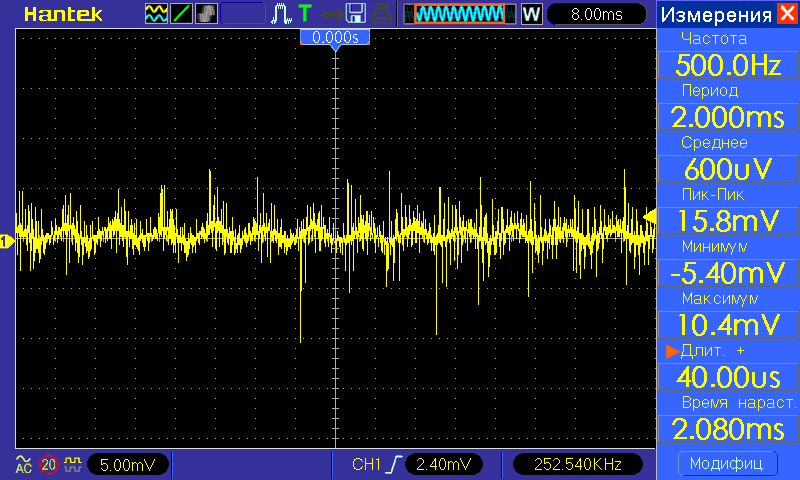Open the Длит. + 40.00us measurement slot
This screenshot has width=800, height=480.
pyautogui.click(x=727, y=377)
